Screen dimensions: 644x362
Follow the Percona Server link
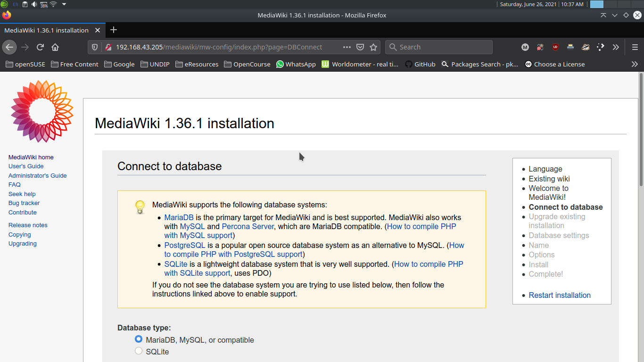pyautogui.click(x=248, y=226)
